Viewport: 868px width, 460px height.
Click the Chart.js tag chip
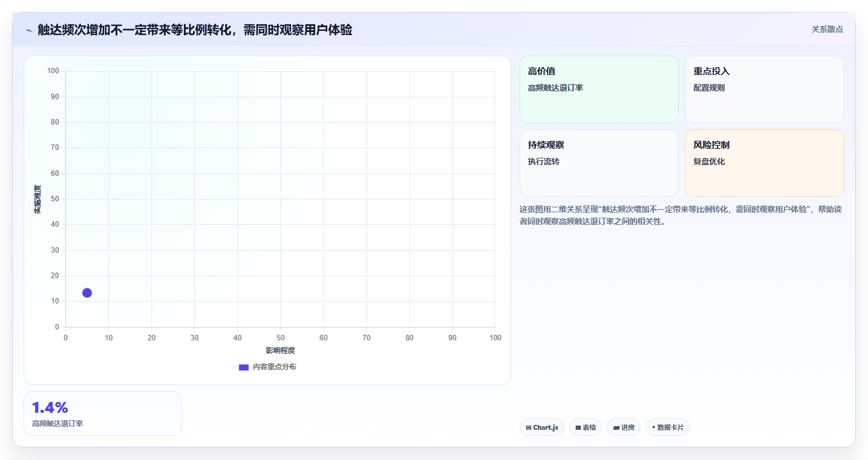[x=542, y=427]
